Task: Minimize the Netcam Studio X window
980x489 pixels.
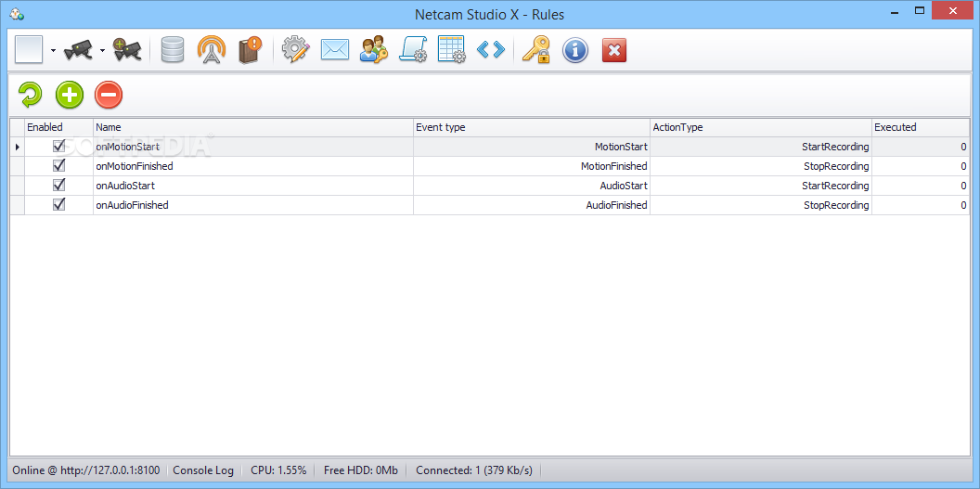Action: click(x=895, y=10)
